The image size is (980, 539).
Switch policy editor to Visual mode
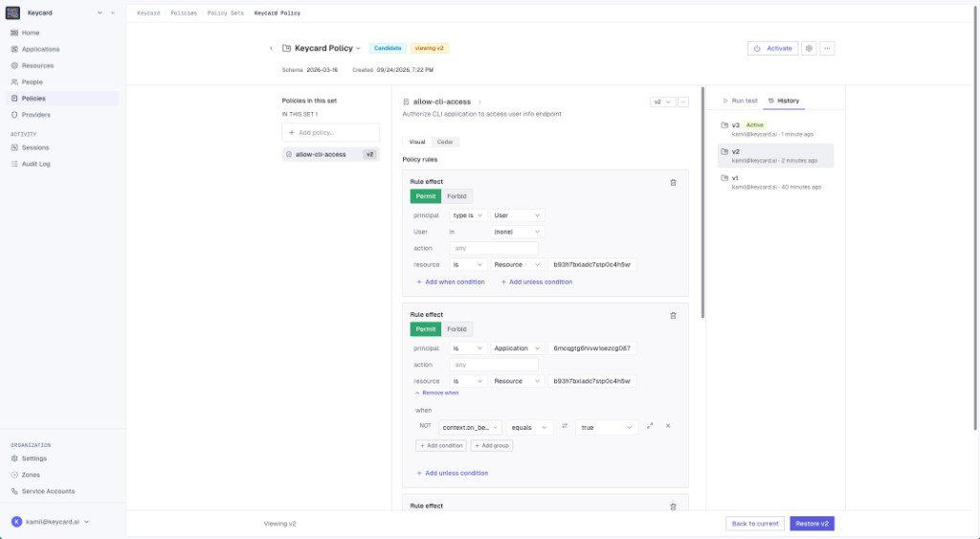click(x=417, y=142)
